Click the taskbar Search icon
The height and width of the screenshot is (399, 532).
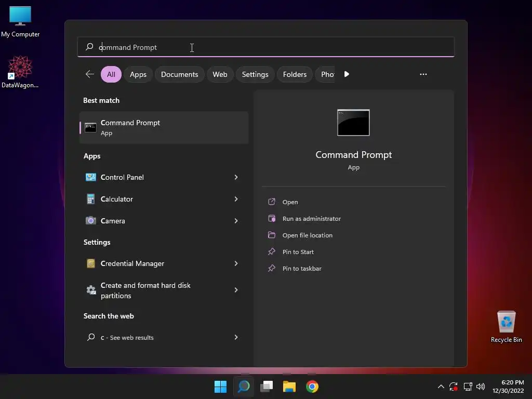[x=244, y=387]
